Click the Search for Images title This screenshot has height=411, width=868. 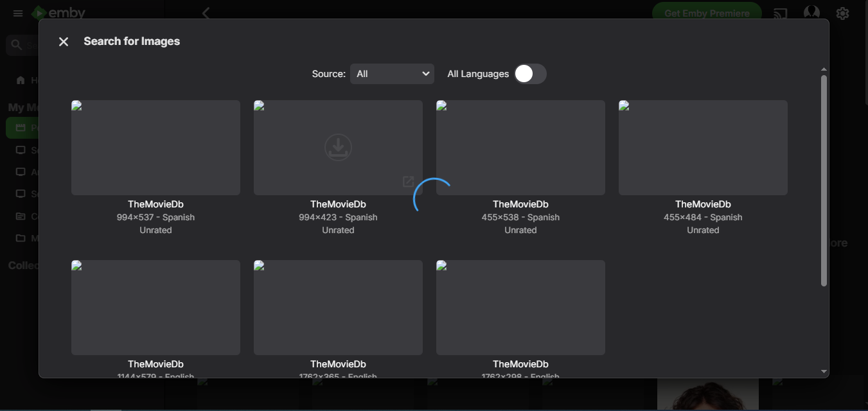(132, 41)
